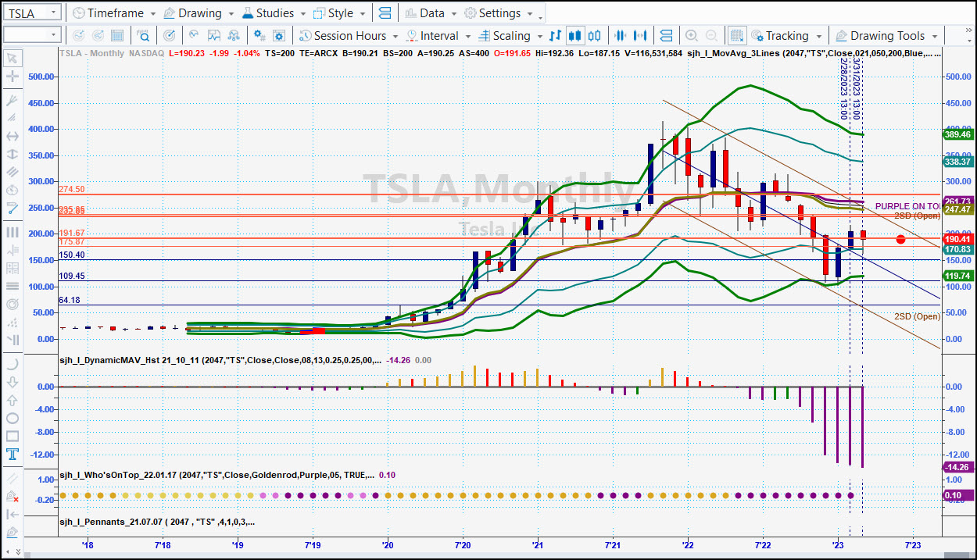
Task: Zoom out on the chart
Action: click(711, 36)
